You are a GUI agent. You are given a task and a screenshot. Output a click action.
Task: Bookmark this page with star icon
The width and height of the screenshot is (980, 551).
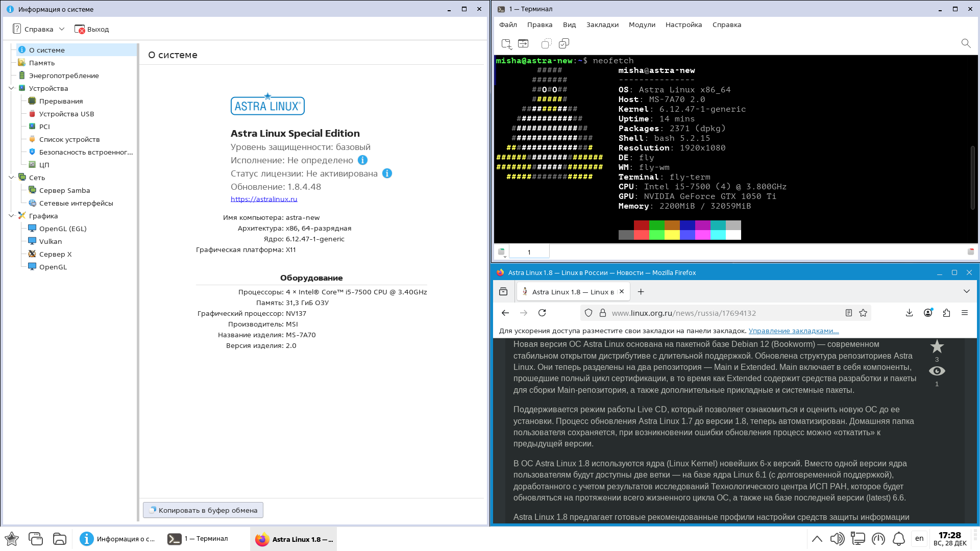[x=863, y=313]
